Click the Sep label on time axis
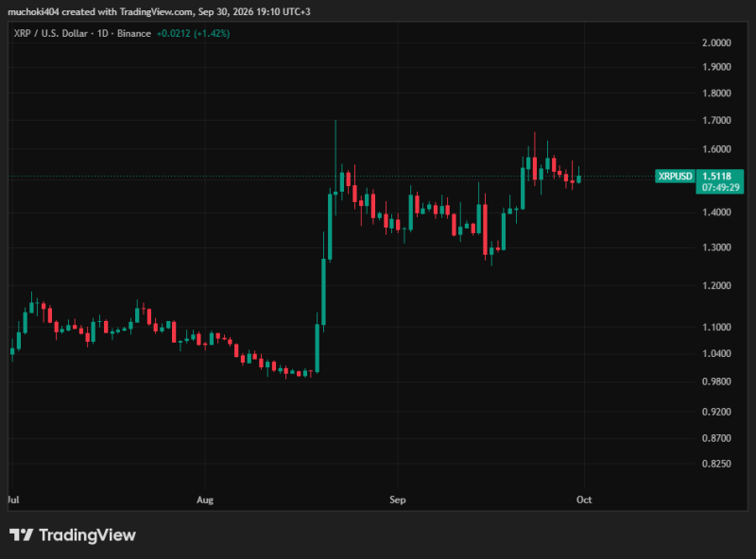This screenshot has width=756, height=559. click(x=398, y=500)
